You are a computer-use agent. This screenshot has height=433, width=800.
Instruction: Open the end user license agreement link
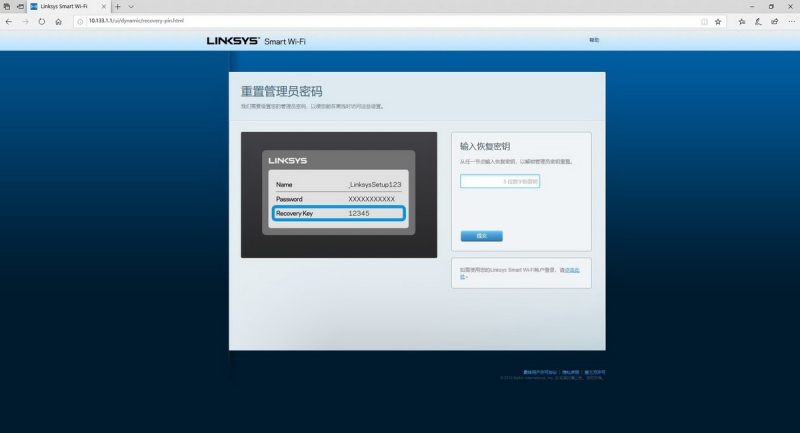[540, 372]
